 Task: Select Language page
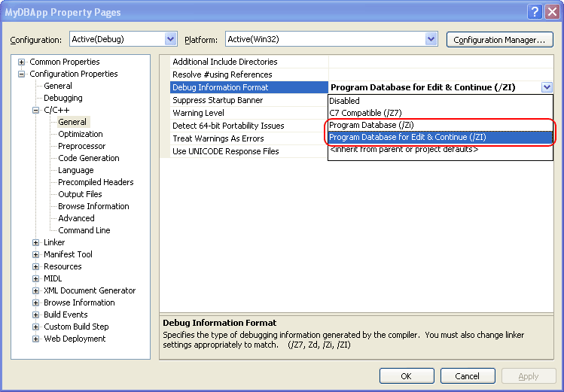click(x=75, y=170)
